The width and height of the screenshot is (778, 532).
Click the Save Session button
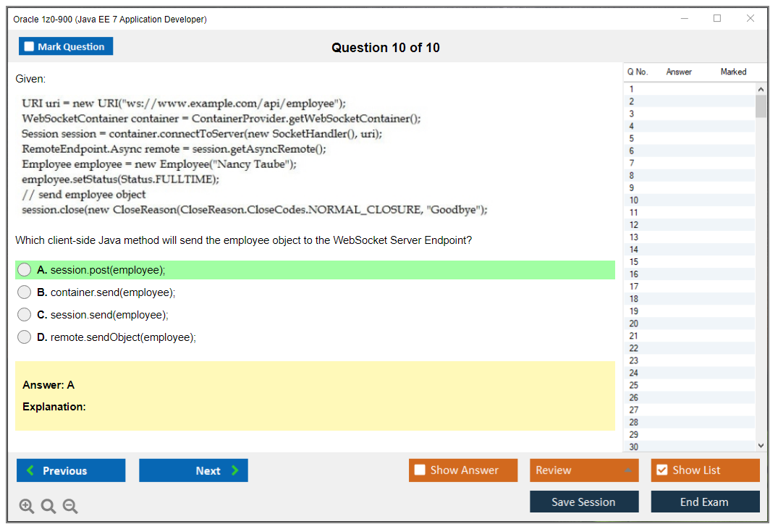pos(584,502)
